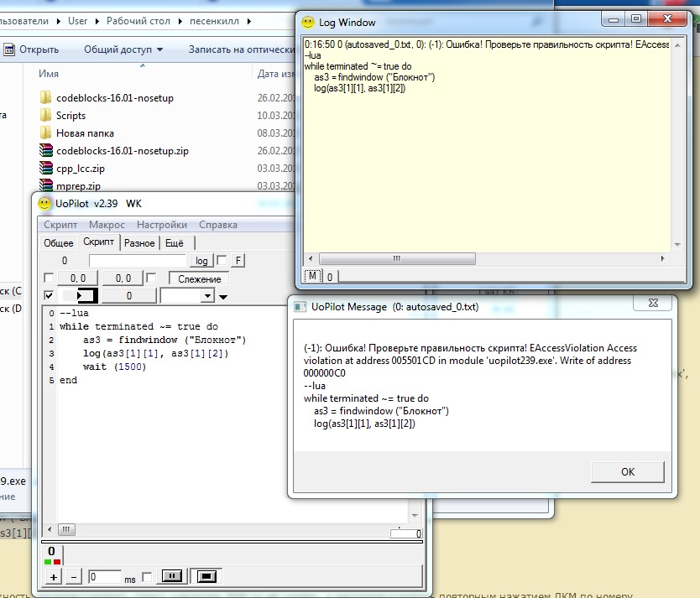This screenshot has width=700, height=598.
Task: Click the Log Window horizontal scrollbar
Action: click(x=487, y=258)
